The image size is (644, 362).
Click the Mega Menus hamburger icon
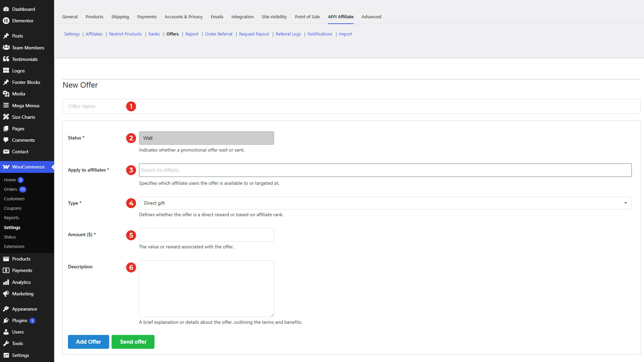pyautogui.click(x=6, y=106)
